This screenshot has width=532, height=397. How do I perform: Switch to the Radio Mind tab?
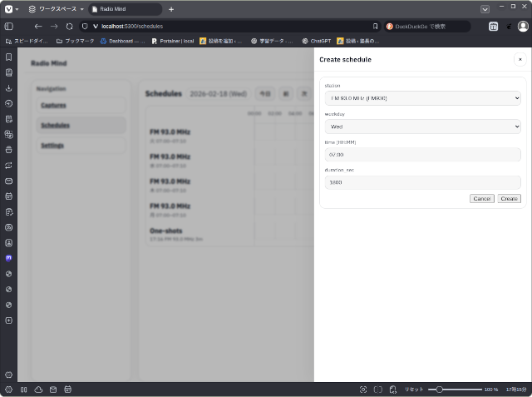click(x=125, y=9)
